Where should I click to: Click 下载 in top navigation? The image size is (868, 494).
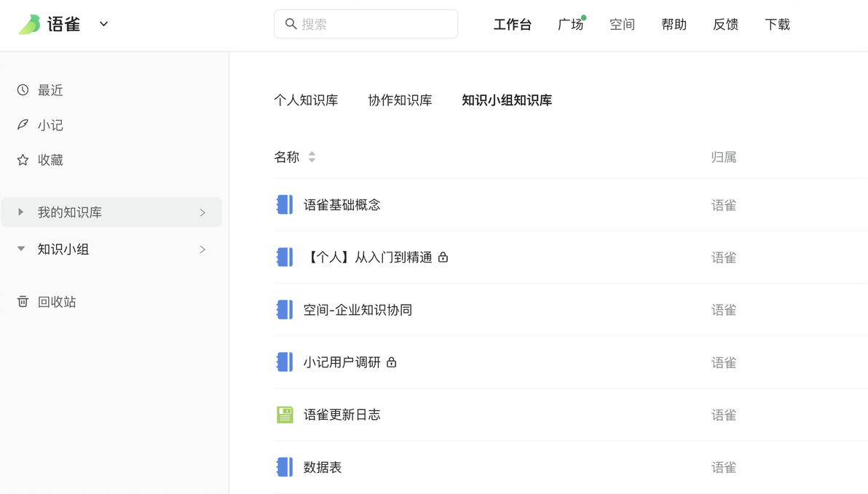[x=777, y=24]
